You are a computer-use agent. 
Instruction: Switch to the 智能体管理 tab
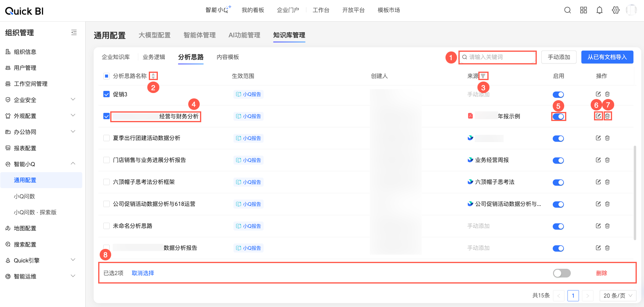[200, 35]
